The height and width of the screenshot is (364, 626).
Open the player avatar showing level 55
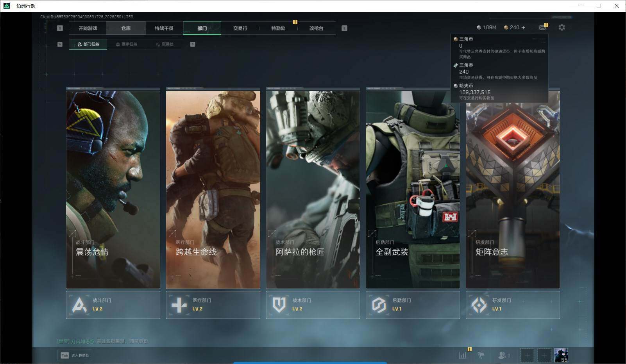(x=561, y=355)
